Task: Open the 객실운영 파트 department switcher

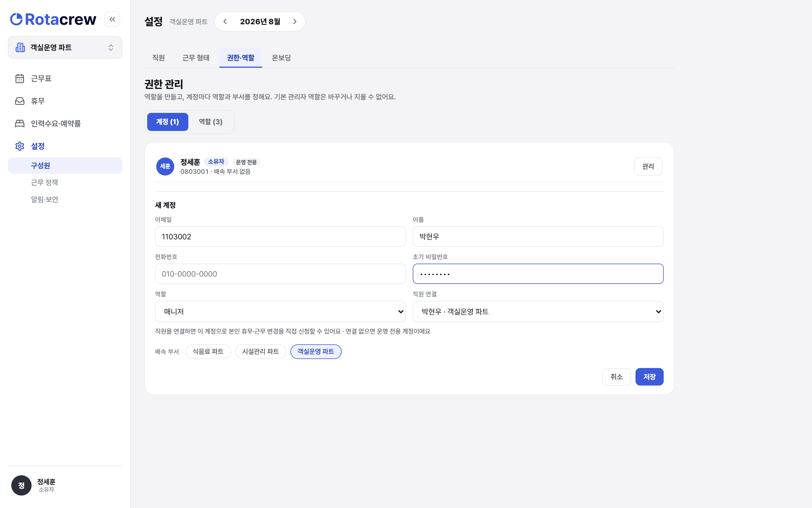Action: click(65, 47)
